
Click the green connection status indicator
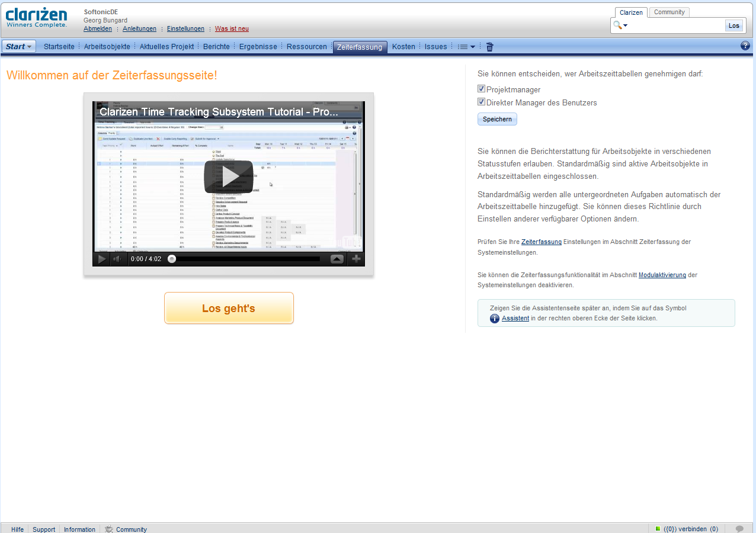tap(658, 528)
